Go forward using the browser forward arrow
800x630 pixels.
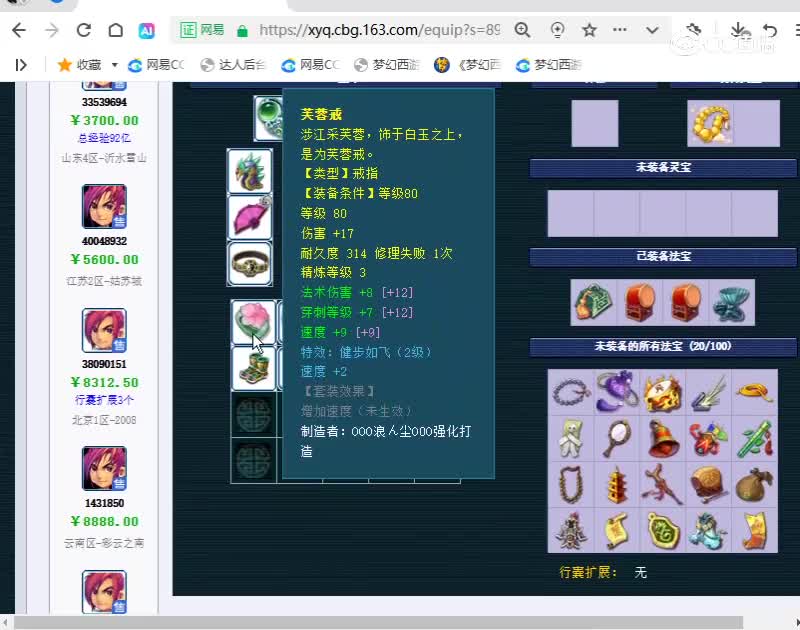pyautogui.click(x=52, y=31)
